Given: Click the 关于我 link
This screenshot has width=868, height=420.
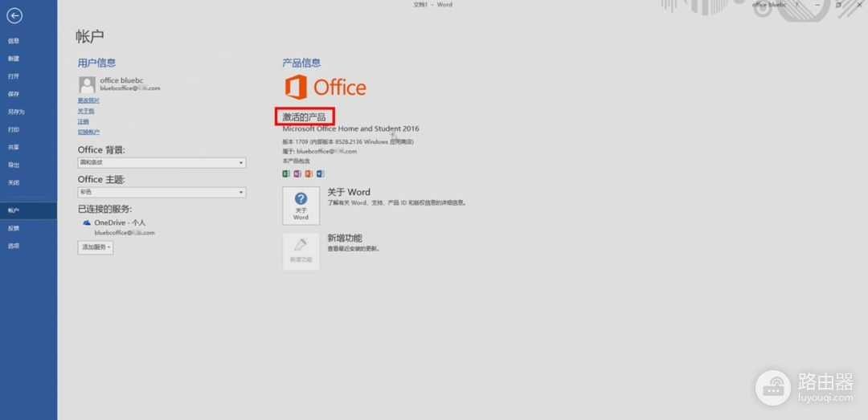Looking at the screenshot, I should tap(86, 112).
